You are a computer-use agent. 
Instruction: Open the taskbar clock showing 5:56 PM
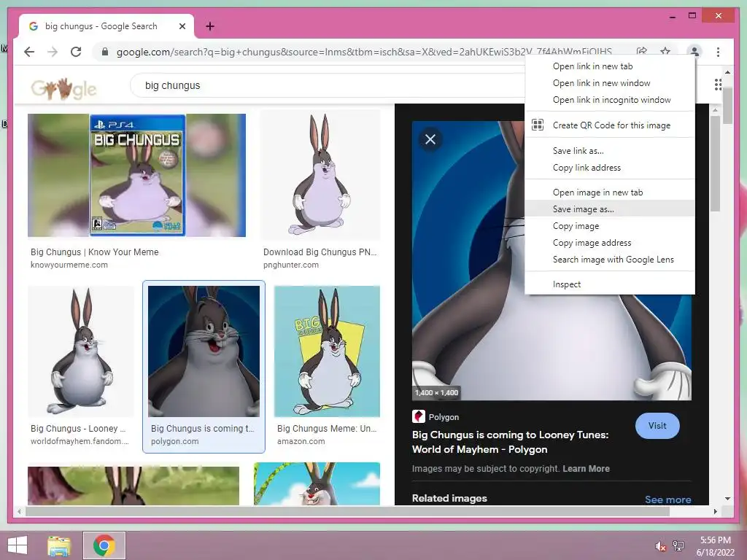tap(715, 546)
